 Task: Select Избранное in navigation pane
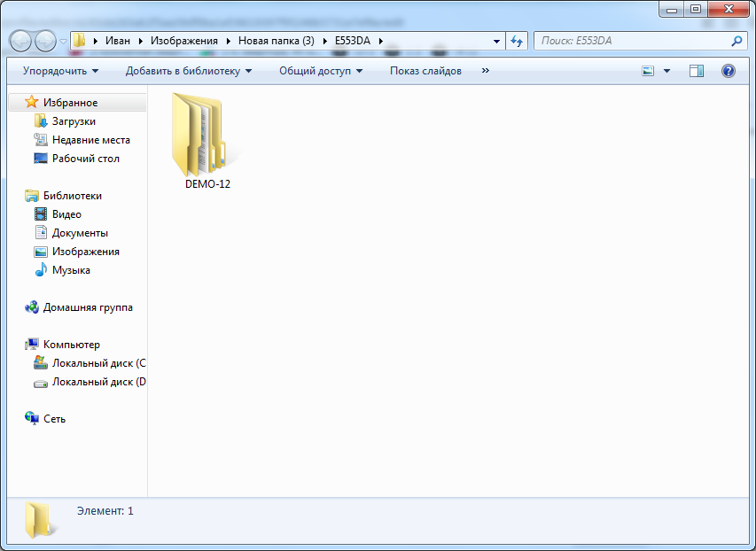(x=70, y=103)
